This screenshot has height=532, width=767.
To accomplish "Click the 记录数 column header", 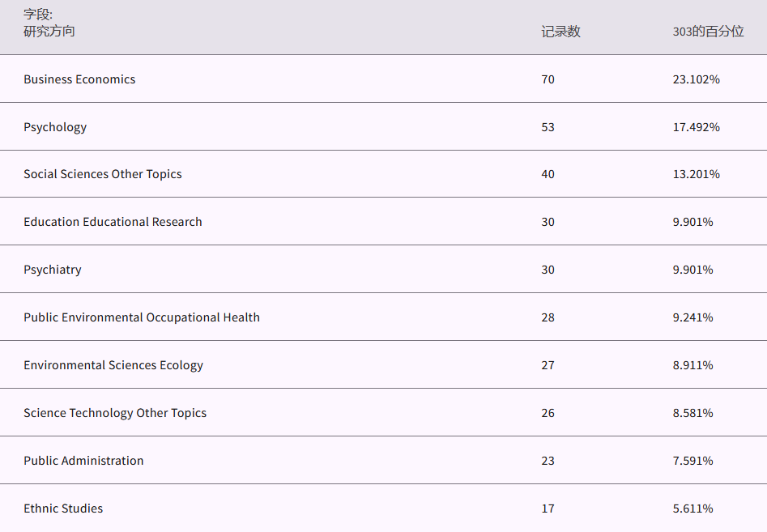I will (x=560, y=32).
